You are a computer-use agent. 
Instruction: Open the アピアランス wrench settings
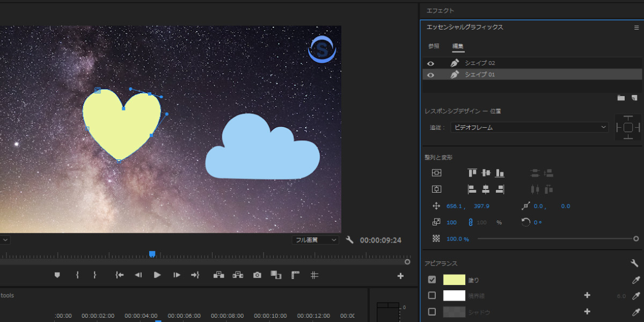[634, 263]
